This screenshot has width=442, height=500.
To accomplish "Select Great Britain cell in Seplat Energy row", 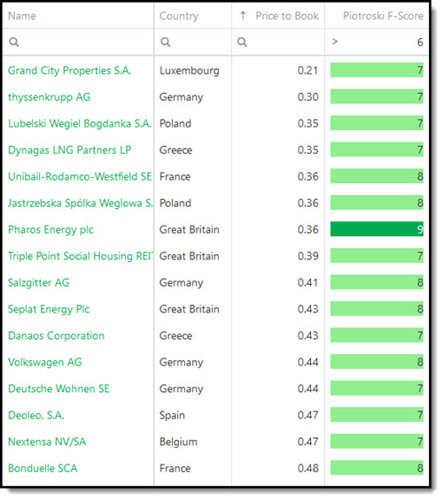I will point(189,309).
